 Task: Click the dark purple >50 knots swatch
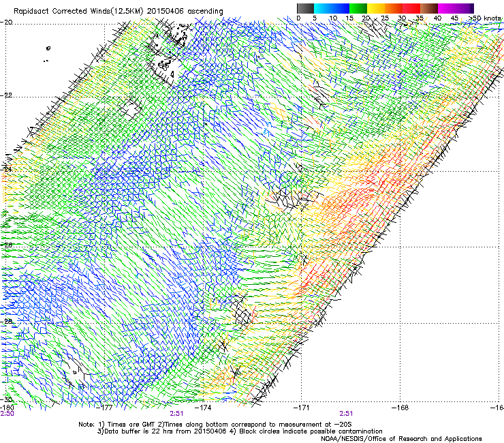tap(472, 8)
